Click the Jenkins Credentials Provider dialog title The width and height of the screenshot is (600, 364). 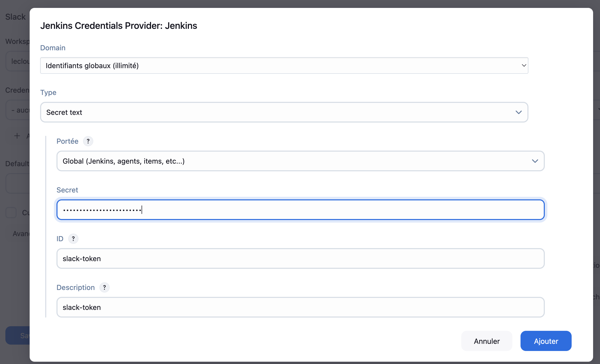click(119, 26)
